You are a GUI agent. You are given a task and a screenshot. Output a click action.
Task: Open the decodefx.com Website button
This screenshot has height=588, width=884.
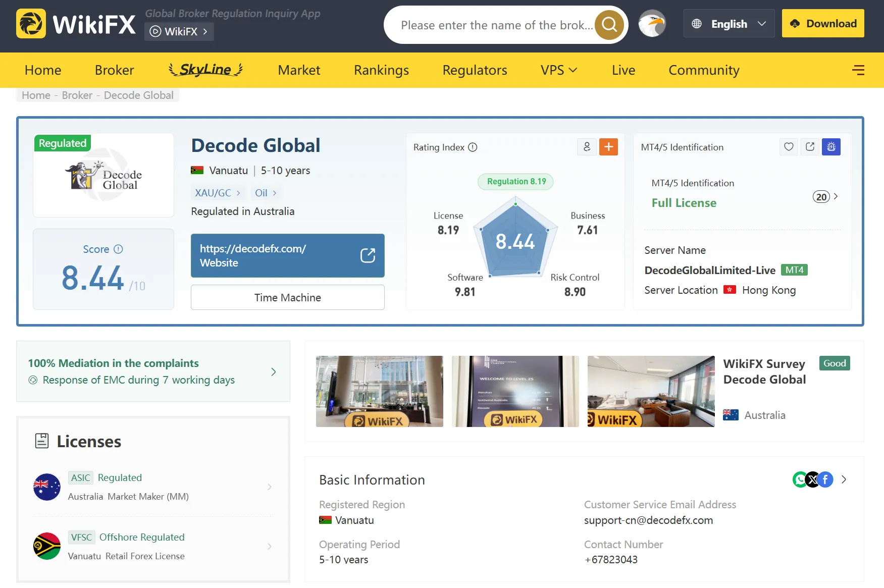click(288, 255)
